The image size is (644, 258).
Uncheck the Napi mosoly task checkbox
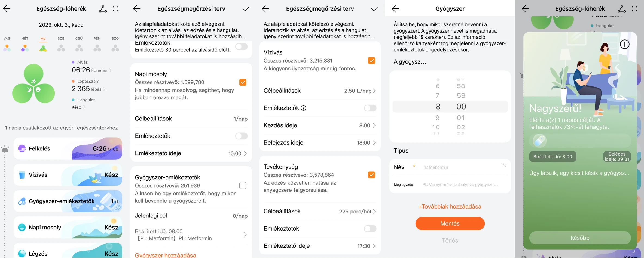[243, 82]
